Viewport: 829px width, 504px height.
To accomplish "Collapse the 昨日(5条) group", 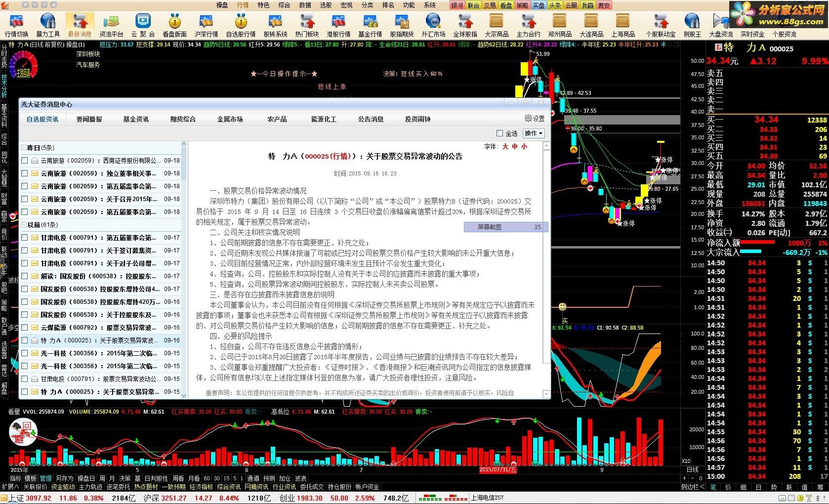I will tap(24, 148).
